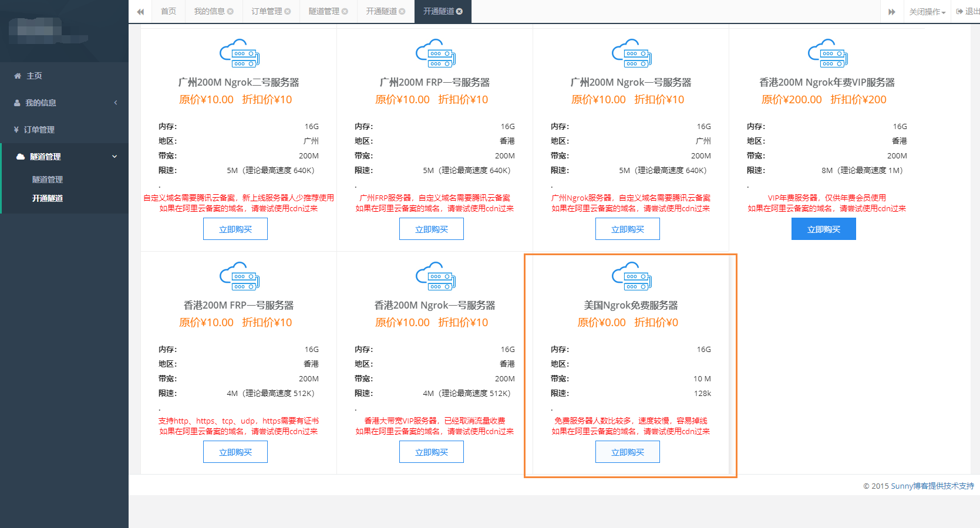Buy 广州200M Ngrok一号服务器 with 立即购买

(x=628, y=229)
